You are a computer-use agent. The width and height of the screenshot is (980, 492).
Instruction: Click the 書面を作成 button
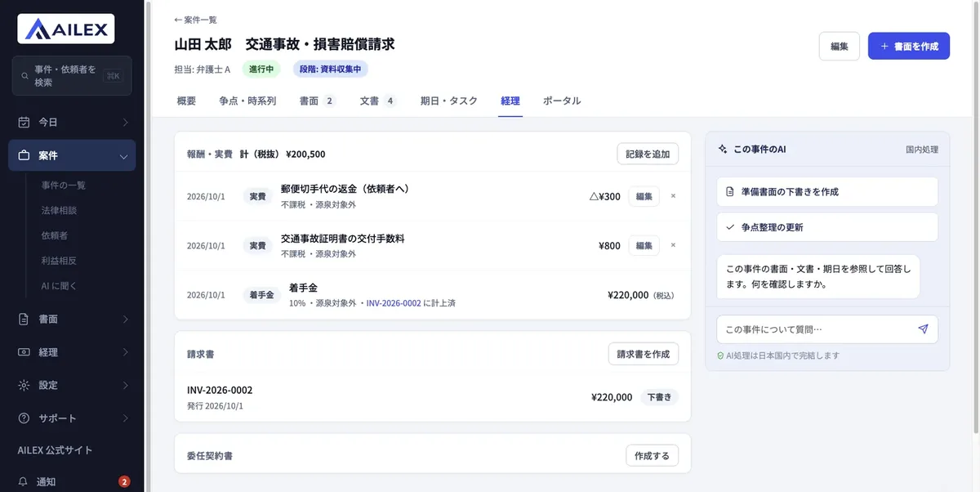point(909,47)
